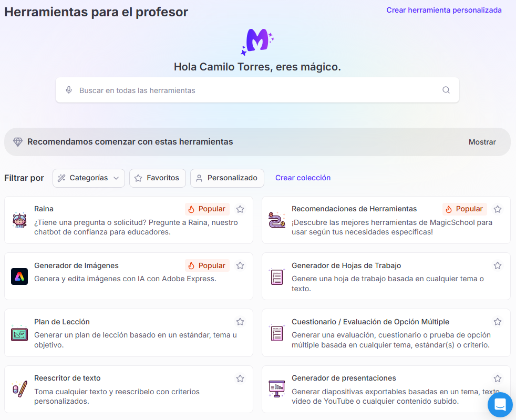Click the Generador de presentaciones slide icon

pyautogui.click(x=276, y=389)
